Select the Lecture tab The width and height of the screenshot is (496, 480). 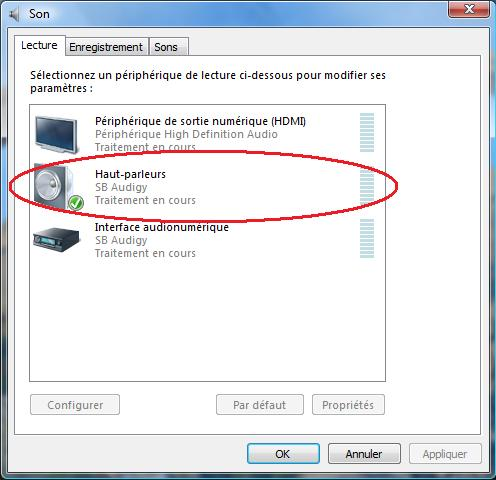coord(39,45)
